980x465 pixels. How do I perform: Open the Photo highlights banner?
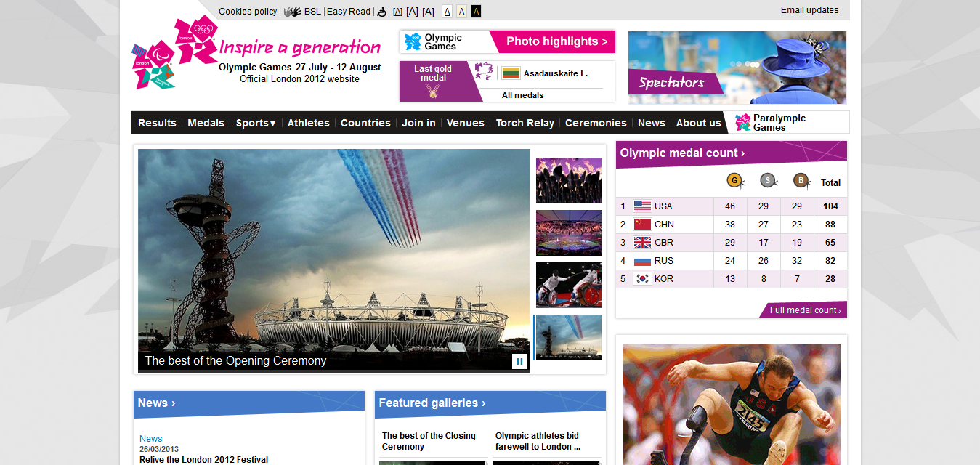point(553,41)
